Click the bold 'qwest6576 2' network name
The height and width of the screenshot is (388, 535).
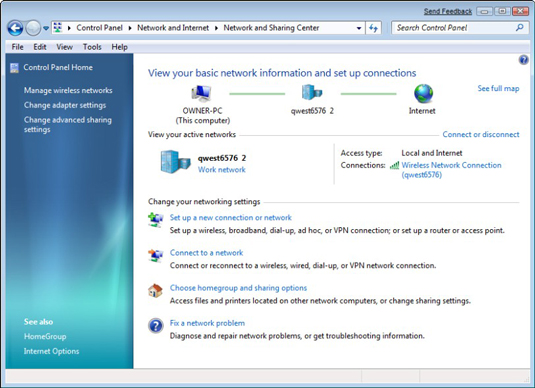pos(222,158)
